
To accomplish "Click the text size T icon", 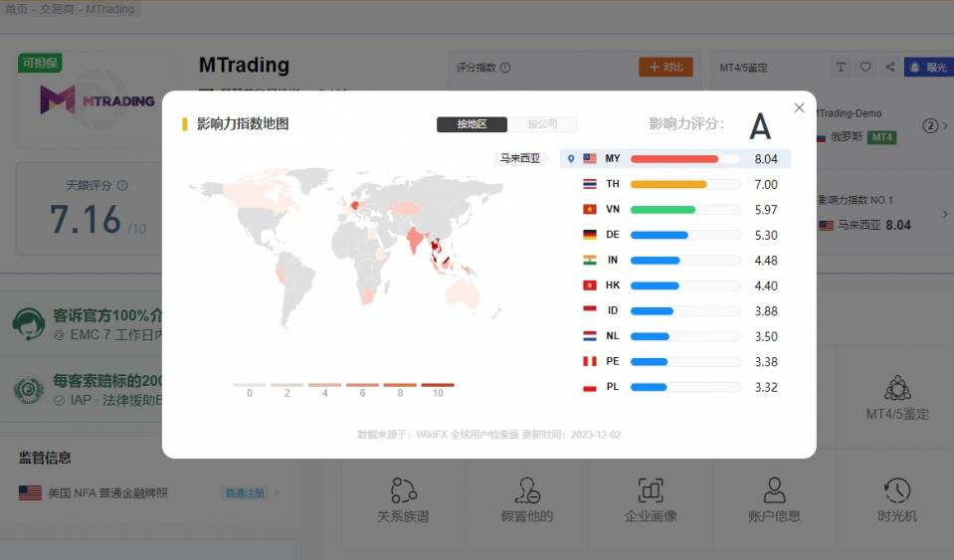I will click(841, 67).
